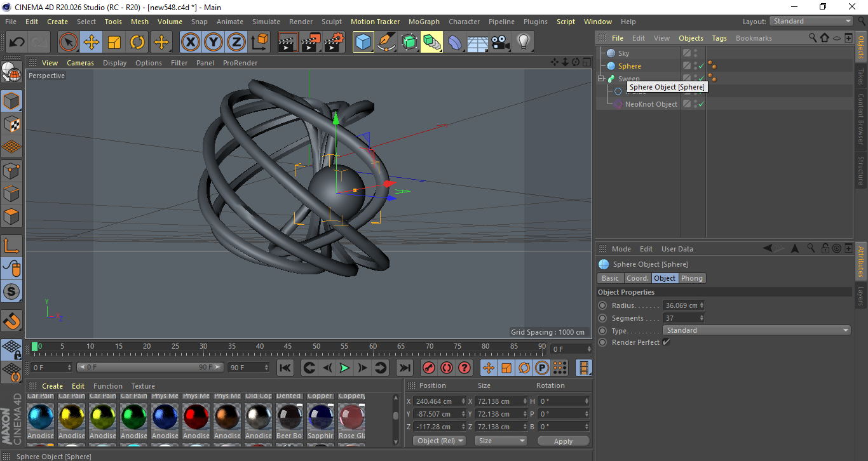868x461 pixels.
Task: Click Enable Axis mode icon
Action: (11, 245)
